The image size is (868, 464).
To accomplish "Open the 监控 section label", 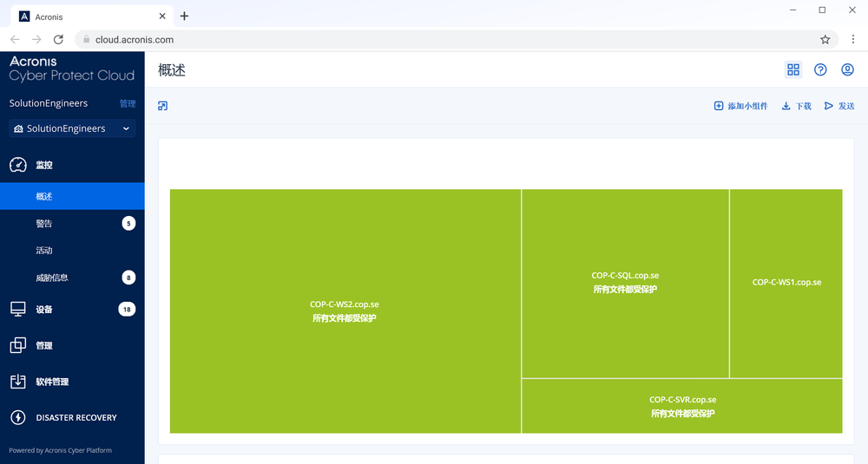I will pyautogui.click(x=44, y=165).
